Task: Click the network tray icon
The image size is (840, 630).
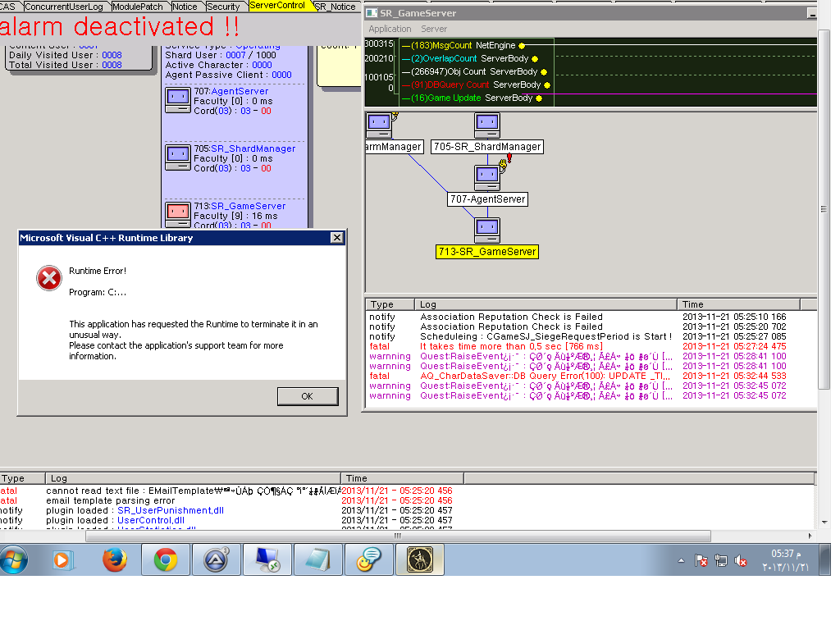Action: [x=721, y=560]
